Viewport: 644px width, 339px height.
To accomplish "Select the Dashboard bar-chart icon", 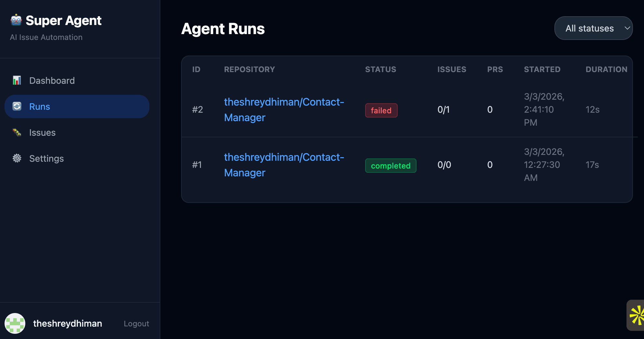I will tap(17, 80).
